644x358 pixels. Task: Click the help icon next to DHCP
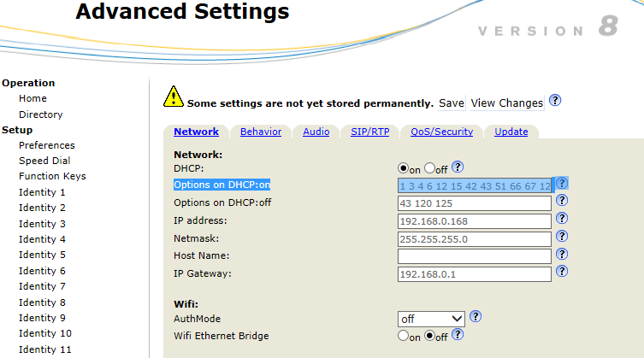[x=458, y=168]
